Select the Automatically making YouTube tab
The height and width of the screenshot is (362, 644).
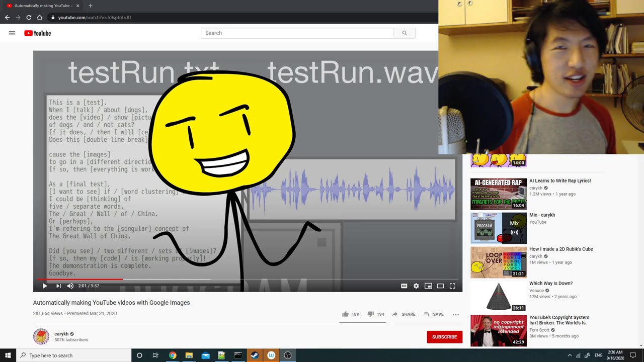pos(43,6)
